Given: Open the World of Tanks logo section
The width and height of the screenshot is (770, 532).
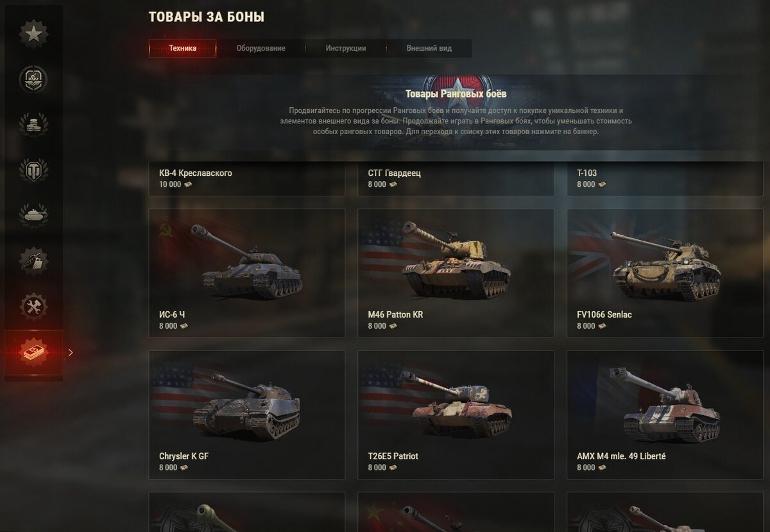Looking at the screenshot, I should pyautogui.click(x=33, y=170).
